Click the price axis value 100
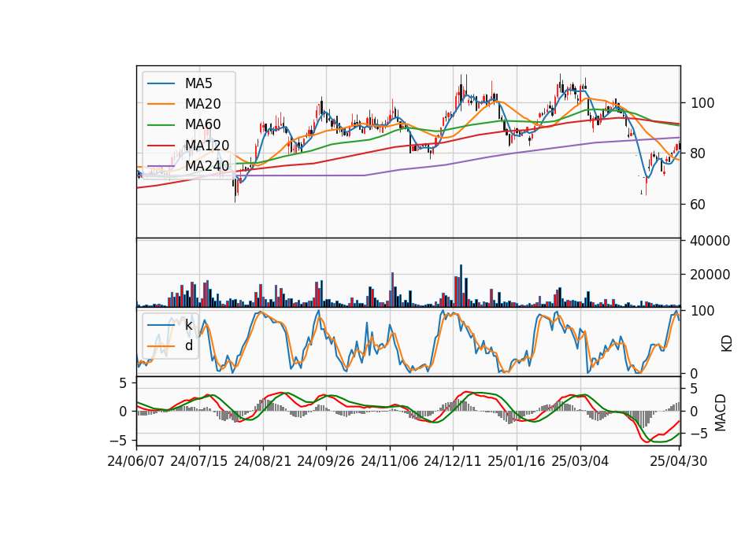Screen dimensions: 756x543 (x=702, y=103)
